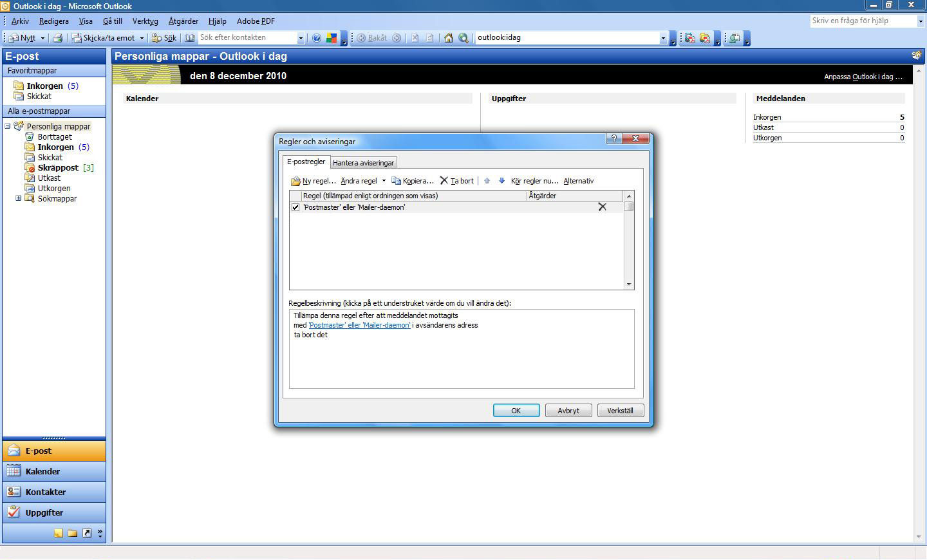Screen dimensions: 927x560
Task: Click the 'Postmaster' eller 'Mailer-daemon' link
Action: tap(359, 325)
